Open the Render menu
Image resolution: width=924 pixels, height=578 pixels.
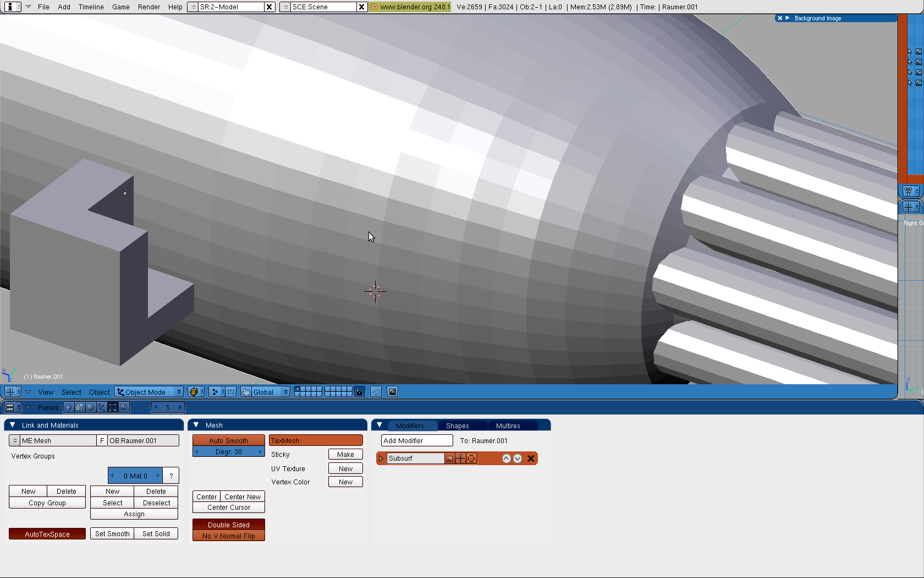[x=148, y=7]
